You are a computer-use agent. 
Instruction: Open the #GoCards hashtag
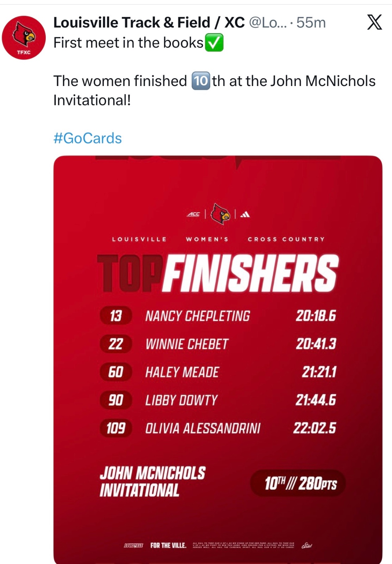pyautogui.click(x=88, y=138)
